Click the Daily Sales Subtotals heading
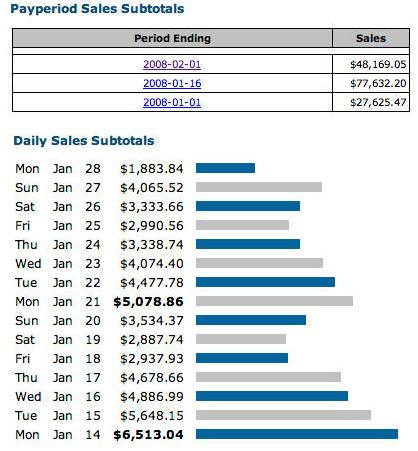418x451 pixels. 84,141
